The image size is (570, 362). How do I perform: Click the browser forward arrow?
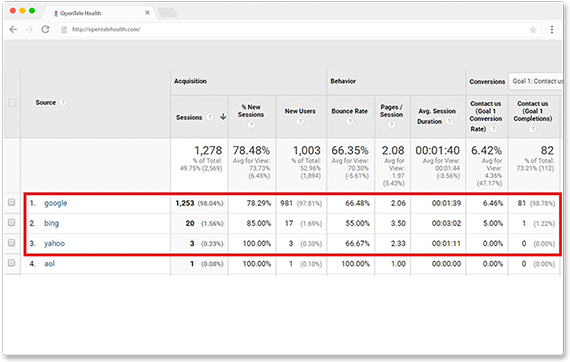point(29,29)
